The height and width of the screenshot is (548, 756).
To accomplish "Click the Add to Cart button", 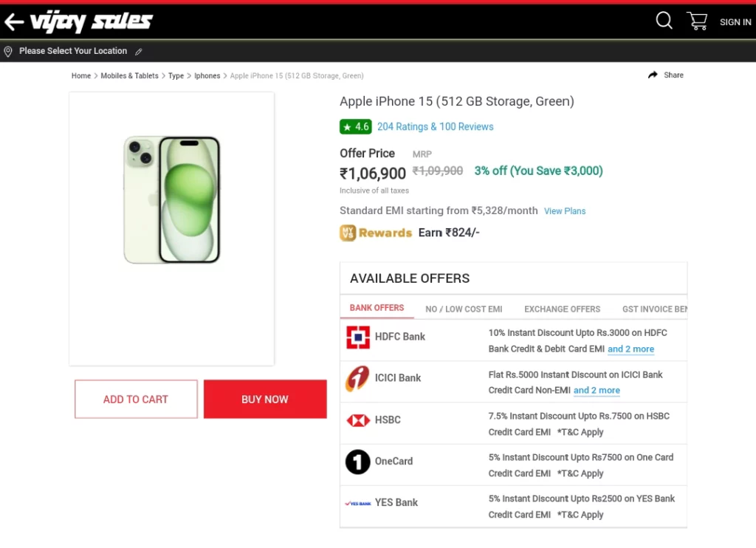I will [136, 400].
